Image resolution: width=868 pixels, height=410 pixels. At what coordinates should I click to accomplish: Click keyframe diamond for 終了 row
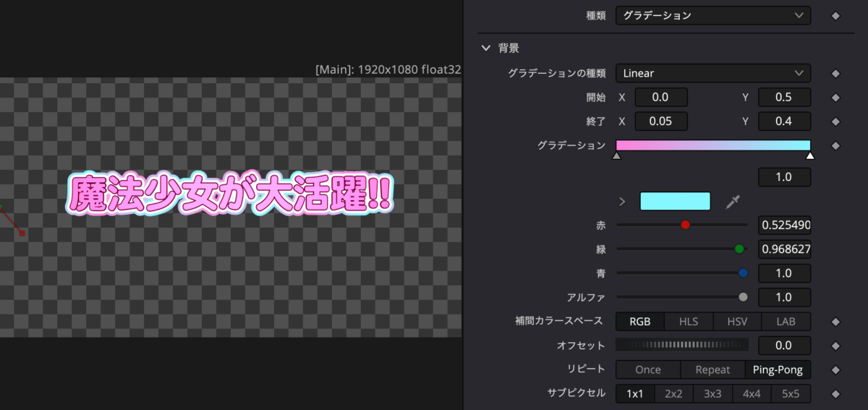coord(835,121)
